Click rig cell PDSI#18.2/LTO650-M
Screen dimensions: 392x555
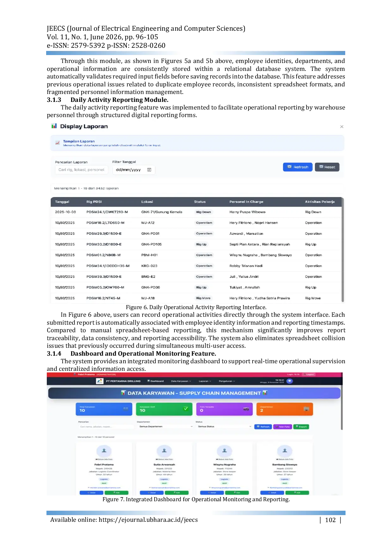click(x=105, y=223)
